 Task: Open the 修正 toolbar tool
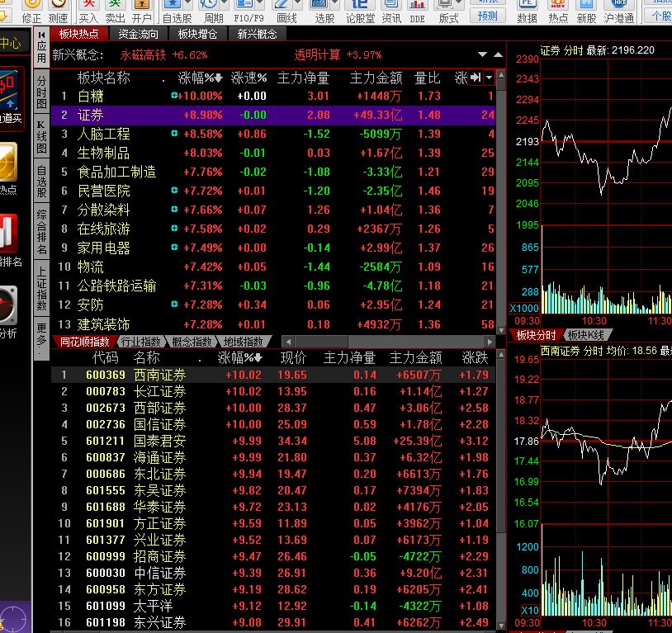[31, 12]
